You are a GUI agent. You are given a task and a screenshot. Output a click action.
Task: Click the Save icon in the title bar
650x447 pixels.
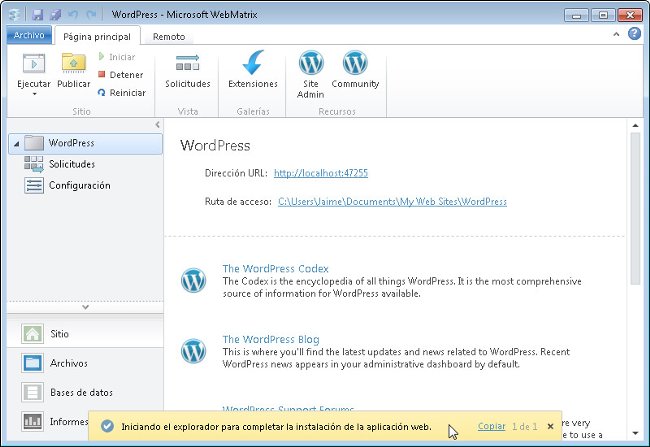point(38,15)
